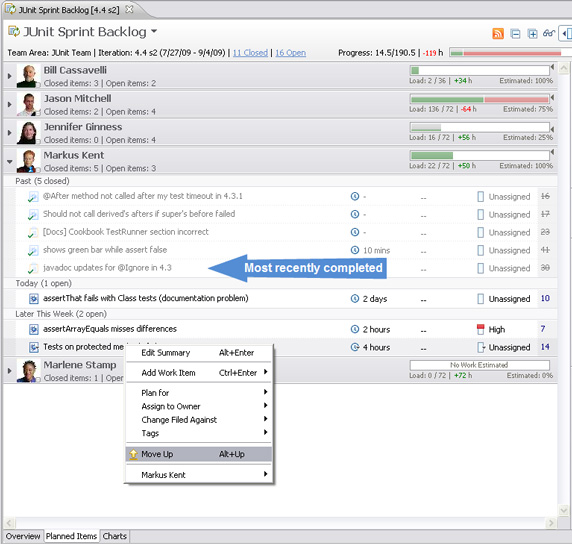This screenshot has width=572, height=544.
Task: Switch to the Overview tab
Action: pos(23,536)
